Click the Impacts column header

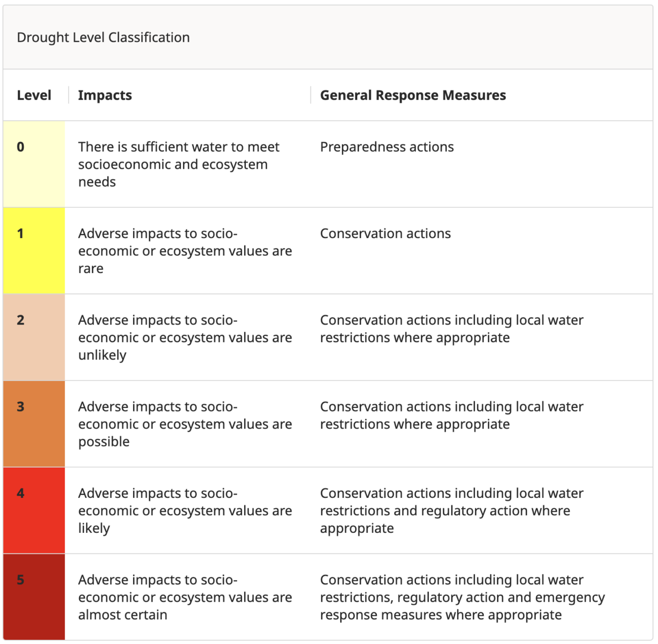point(105,95)
